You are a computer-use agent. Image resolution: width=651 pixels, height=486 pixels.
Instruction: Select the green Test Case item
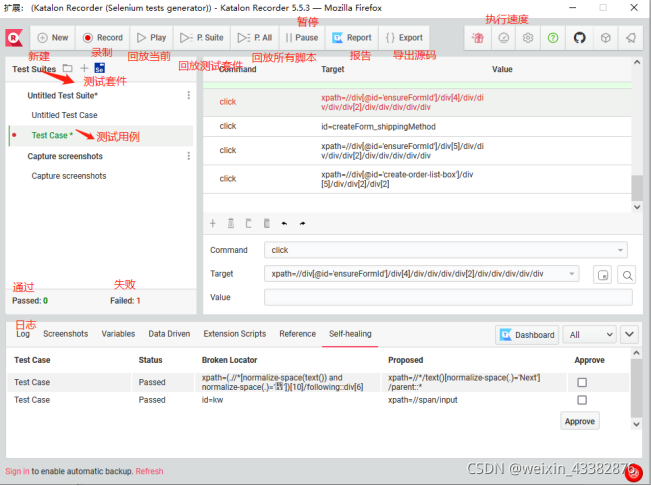point(52,135)
